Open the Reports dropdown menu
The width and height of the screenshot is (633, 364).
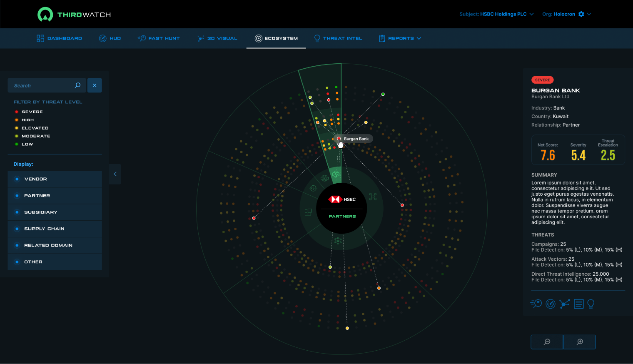[x=400, y=38]
